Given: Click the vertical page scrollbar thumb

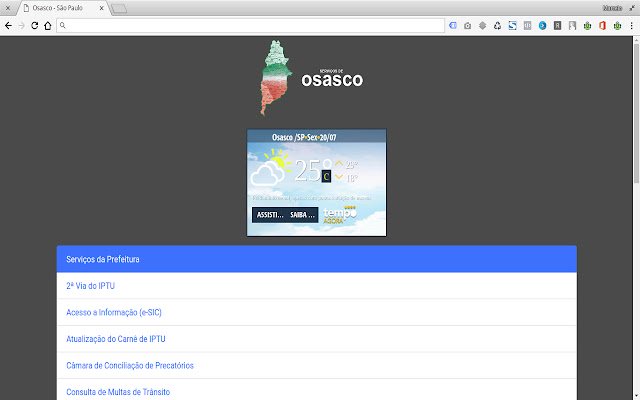Looking at the screenshot, I should click(636, 114).
